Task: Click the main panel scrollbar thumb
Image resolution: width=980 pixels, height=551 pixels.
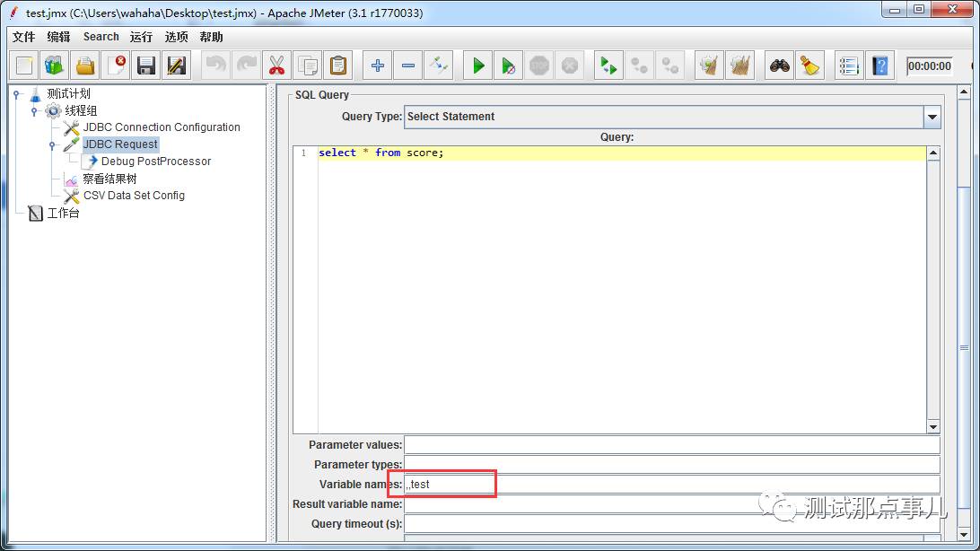Action: coord(964,348)
